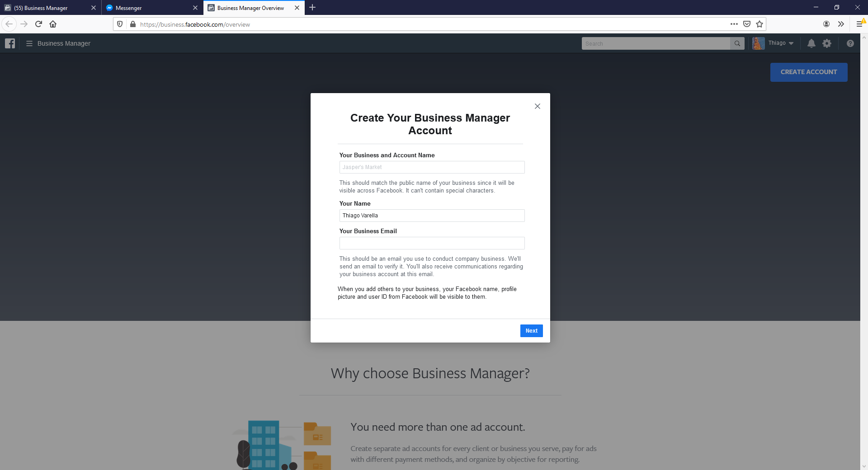Go back to the previous page
868x470 pixels.
click(9, 24)
